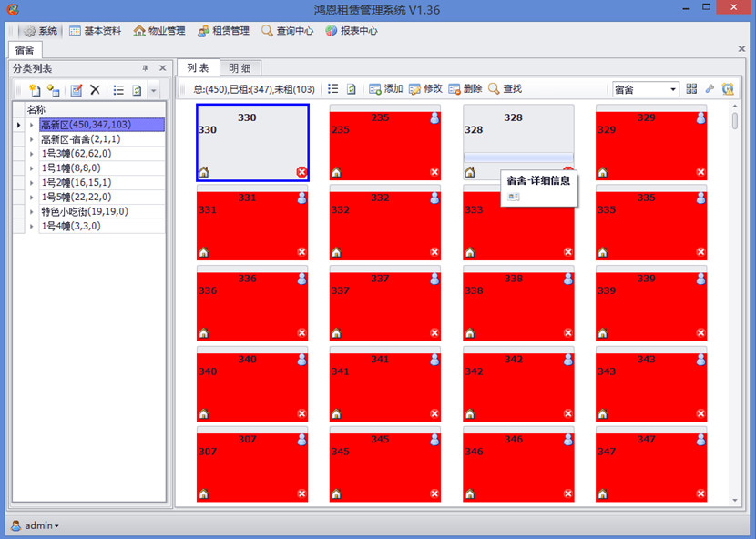Screen dimensions: 756x539
Task: Click the delete X icon in 分类列表 toolbar
Action: [95, 90]
